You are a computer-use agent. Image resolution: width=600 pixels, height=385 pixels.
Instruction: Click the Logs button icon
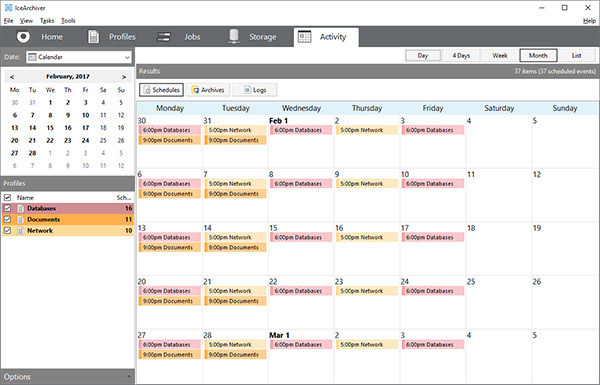[248, 90]
